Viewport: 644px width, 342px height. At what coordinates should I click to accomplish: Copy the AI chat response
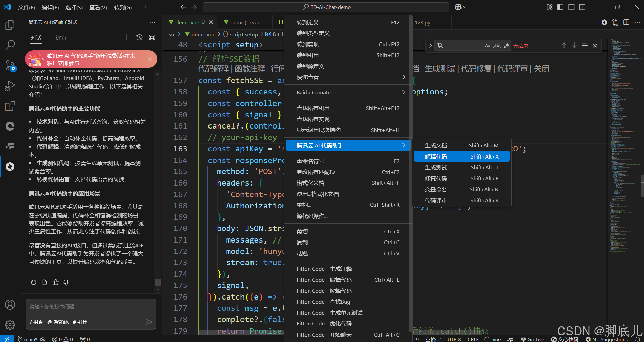(44, 282)
